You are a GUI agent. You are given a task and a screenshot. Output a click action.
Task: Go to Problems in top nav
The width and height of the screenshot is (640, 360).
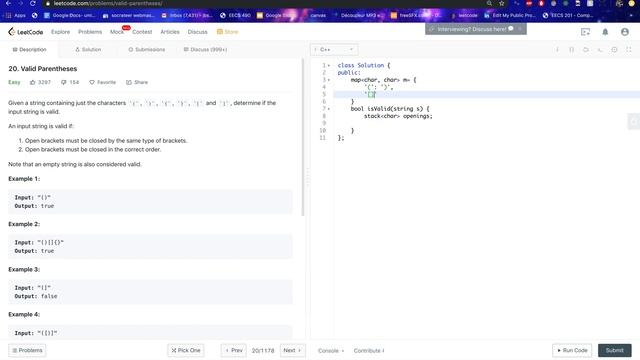90,32
